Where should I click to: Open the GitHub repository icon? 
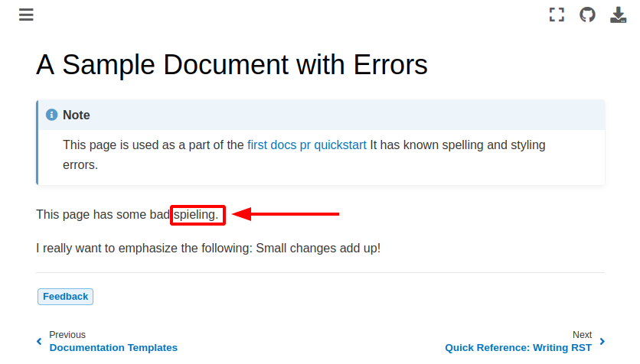587,15
